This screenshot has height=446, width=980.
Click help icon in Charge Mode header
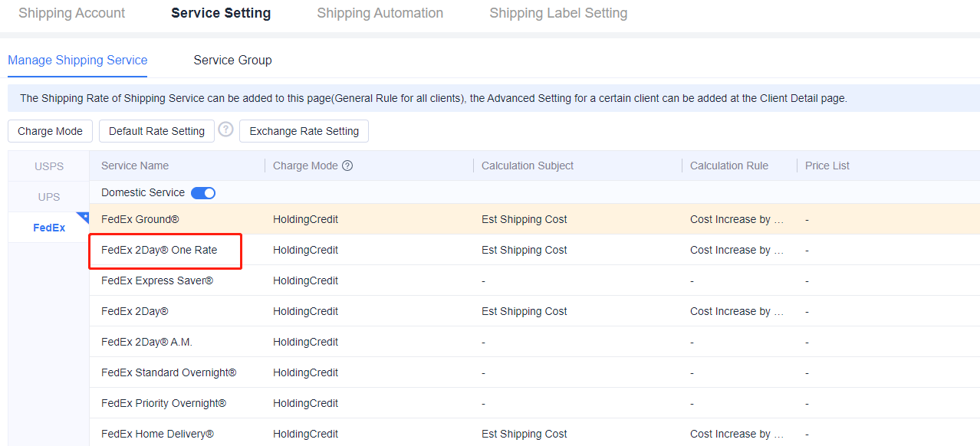pos(347,166)
